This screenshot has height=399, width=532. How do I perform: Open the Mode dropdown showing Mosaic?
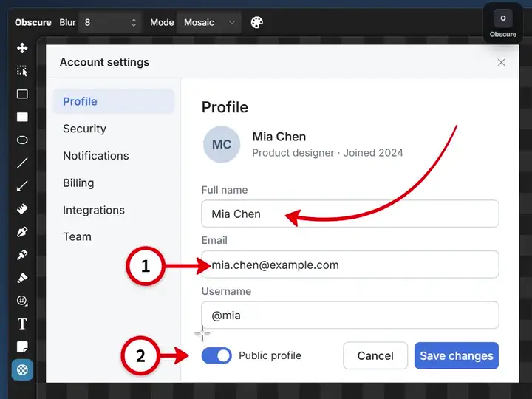[x=208, y=22]
